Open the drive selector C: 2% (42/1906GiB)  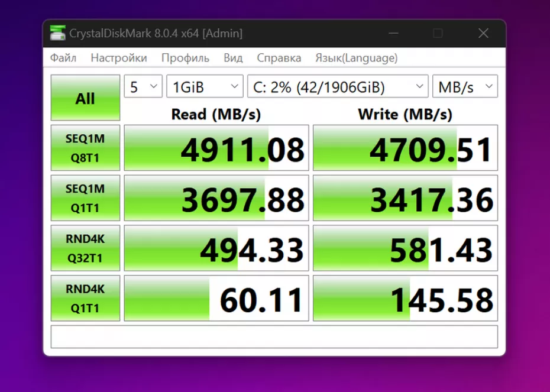point(338,86)
